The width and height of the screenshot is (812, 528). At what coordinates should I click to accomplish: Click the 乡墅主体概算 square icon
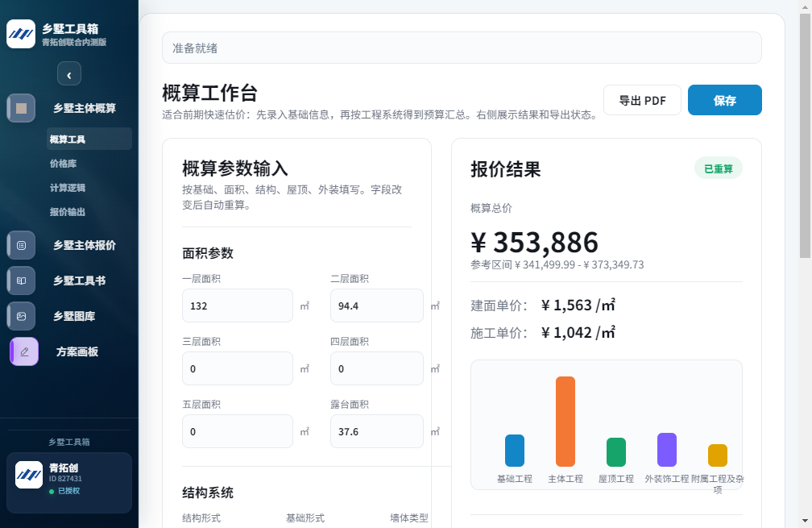(21, 108)
